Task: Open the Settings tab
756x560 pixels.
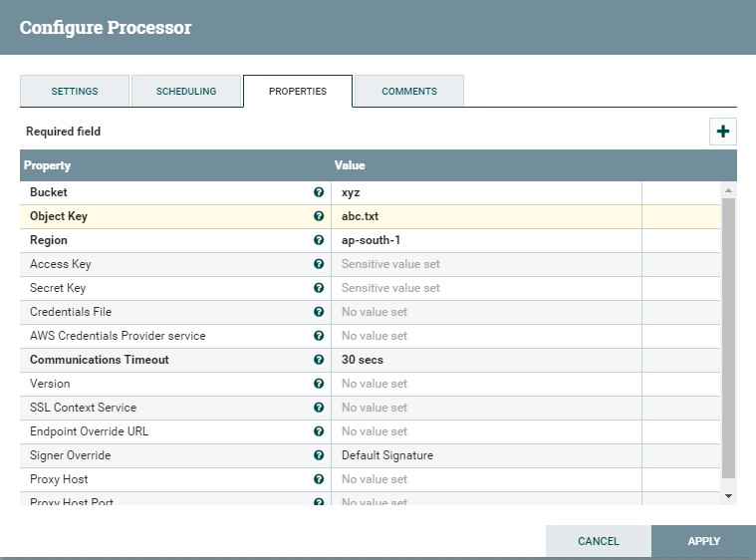Action: pos(75,91)
